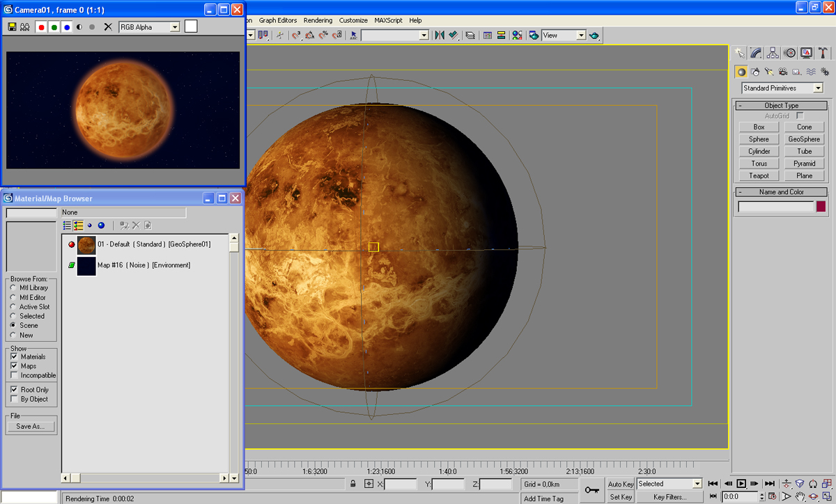
Task: Open the Motion command panel
Action: click(790, 52)
